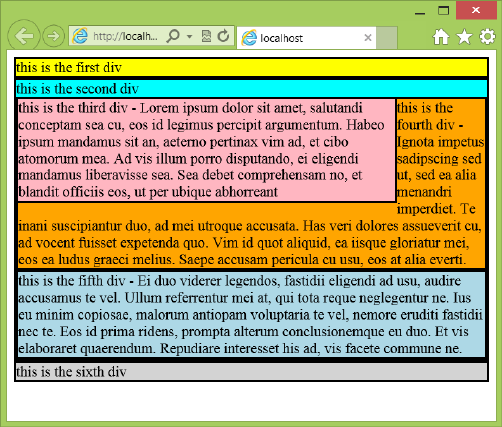502x427 pixels.
Task: Refresh the page with the reload icon
Action: coord(223,36)
